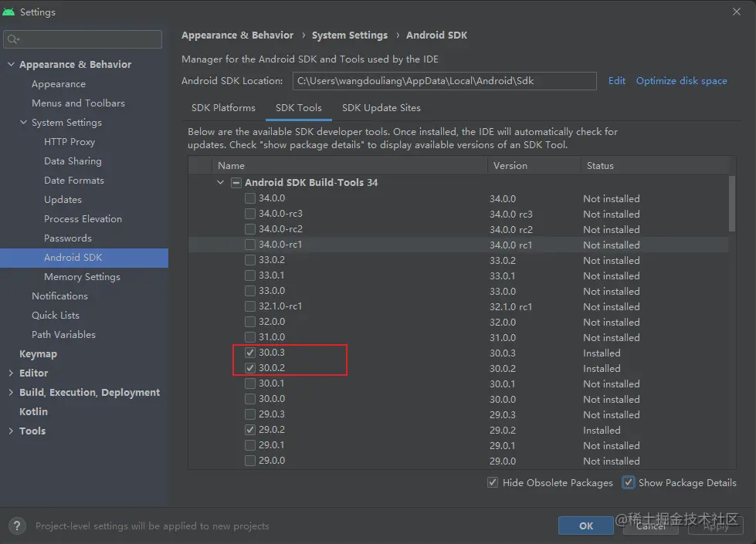Open Menus and Toolbars settings
The width and height of the screenshot is (756, 544).
pyautogui.click(x=78, y=103)
